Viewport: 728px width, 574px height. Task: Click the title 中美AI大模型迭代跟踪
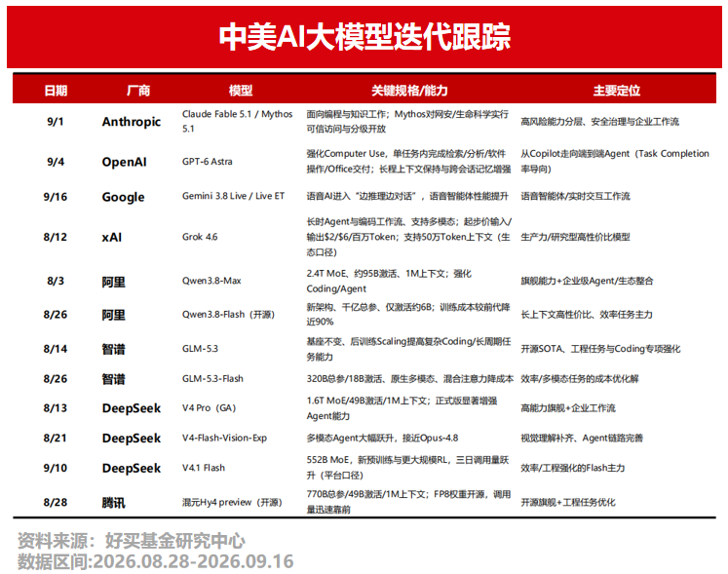click(x=364, y=37)
